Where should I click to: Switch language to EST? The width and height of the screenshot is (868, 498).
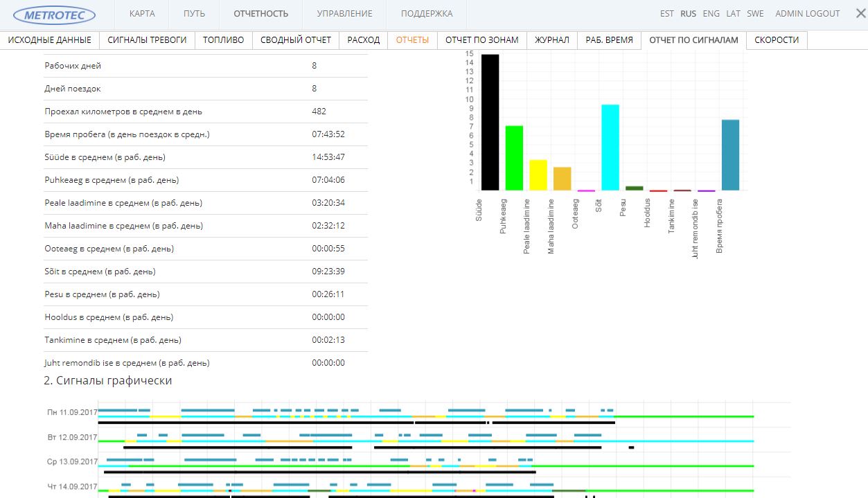click(x=666, y=14)
